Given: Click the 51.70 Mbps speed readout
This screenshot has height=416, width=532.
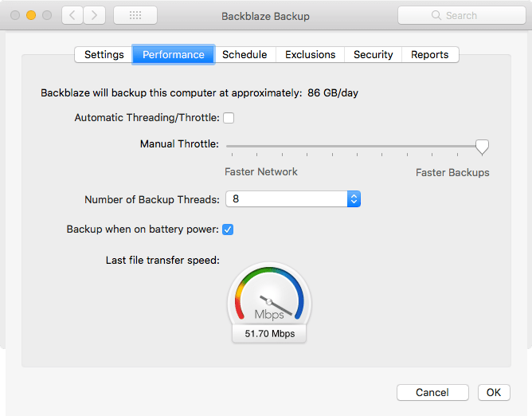Looking at the screenshot, I should (269, 333).
